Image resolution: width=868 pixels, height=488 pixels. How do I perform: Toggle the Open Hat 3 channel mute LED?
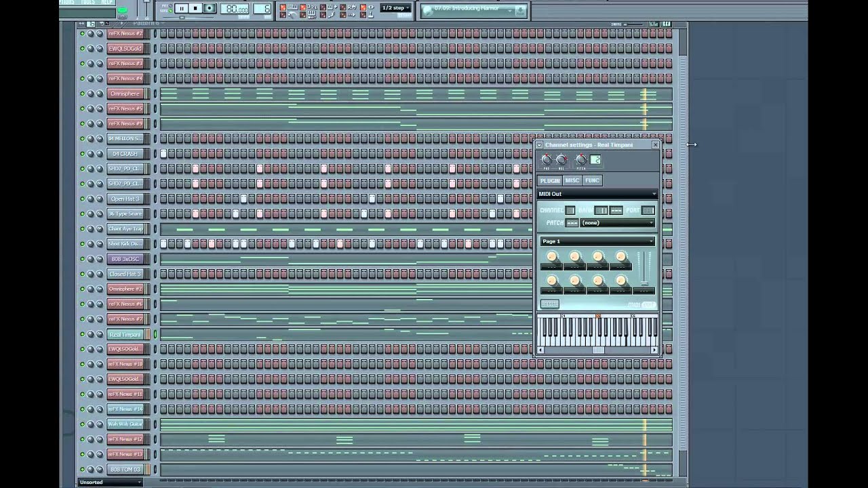click(83, 199)
